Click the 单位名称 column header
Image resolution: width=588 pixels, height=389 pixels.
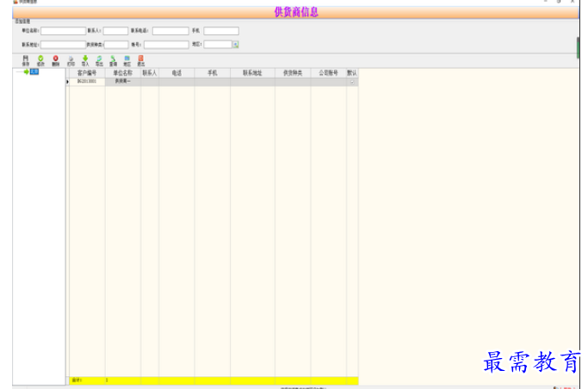(122, 73)
